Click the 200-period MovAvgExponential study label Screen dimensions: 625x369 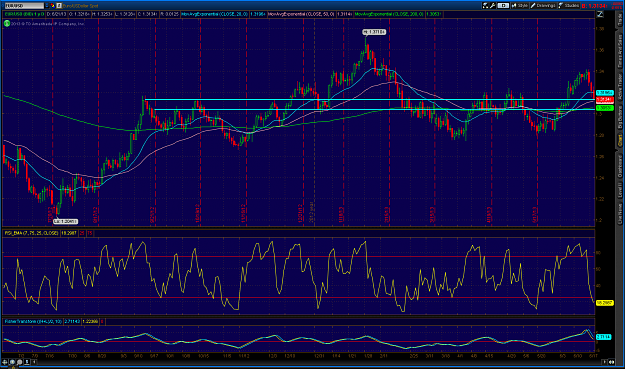[389, 14]
